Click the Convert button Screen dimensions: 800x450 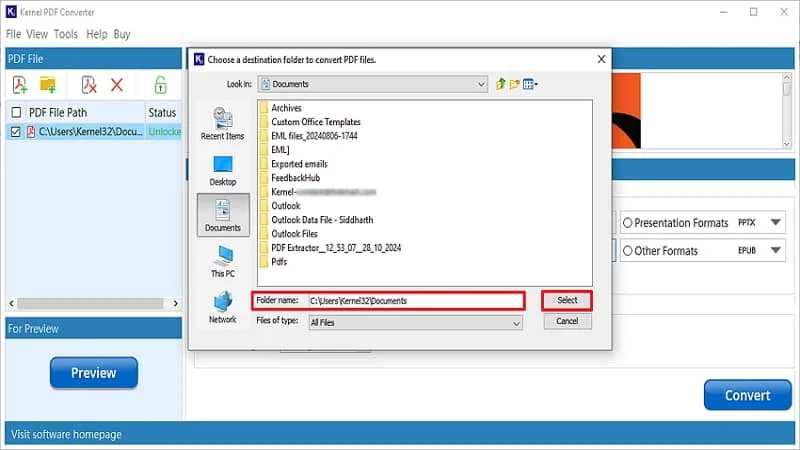pos(747,395)
